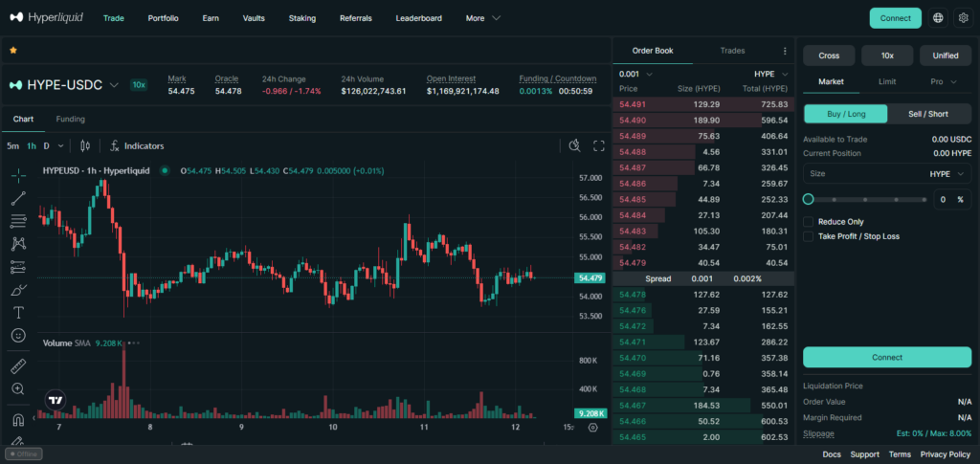Open the order book options menu
This screenshot has height=464, width=980.
click(x=785, y=52)
